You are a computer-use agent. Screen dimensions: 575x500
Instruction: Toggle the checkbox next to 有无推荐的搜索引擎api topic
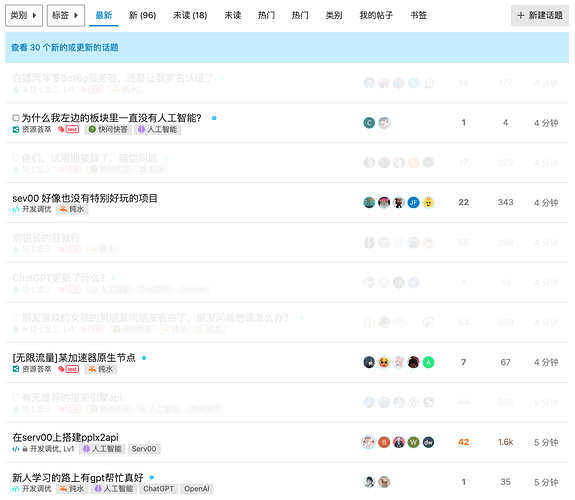pos(16,397)
